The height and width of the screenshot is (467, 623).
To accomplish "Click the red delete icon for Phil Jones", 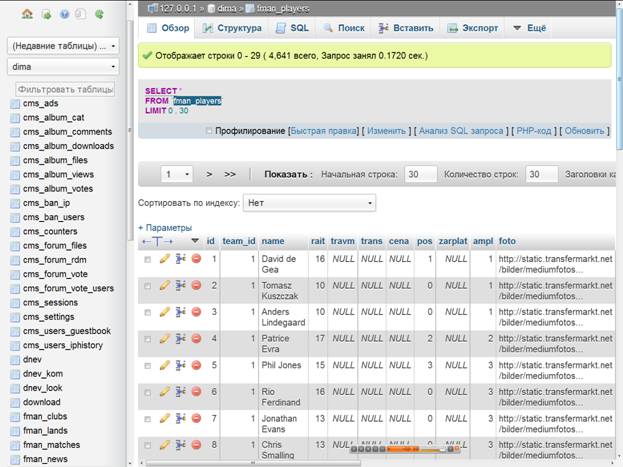I will tap(196, 365).
